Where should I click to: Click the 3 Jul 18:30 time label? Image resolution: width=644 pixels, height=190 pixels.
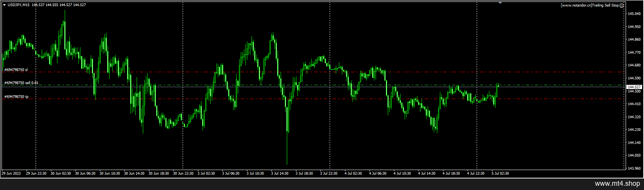click(x=304, y=173)
